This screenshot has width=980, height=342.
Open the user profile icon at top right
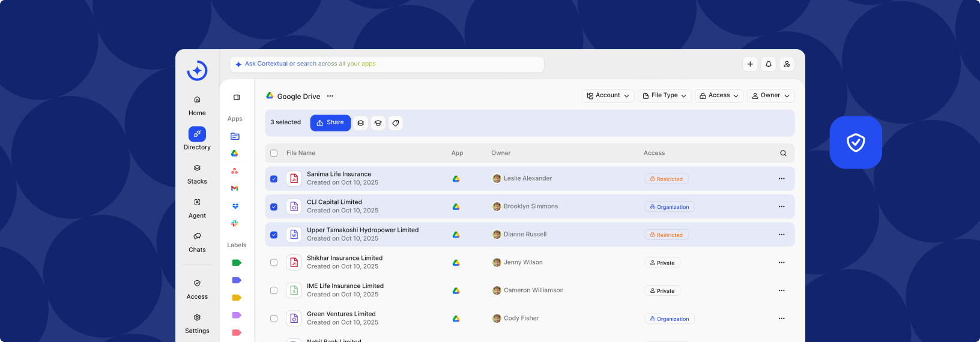(787, 64)
